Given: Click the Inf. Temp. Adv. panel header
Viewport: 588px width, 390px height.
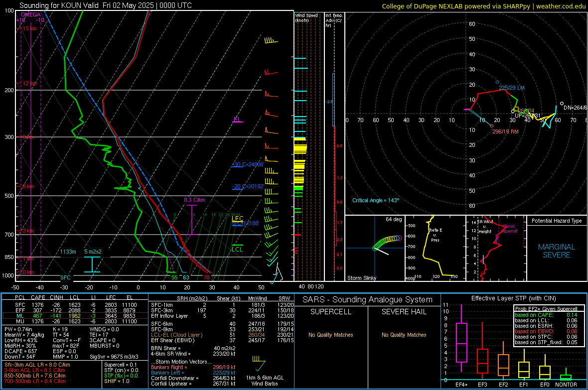Looking at the screenshot, I should coord(334,20).
